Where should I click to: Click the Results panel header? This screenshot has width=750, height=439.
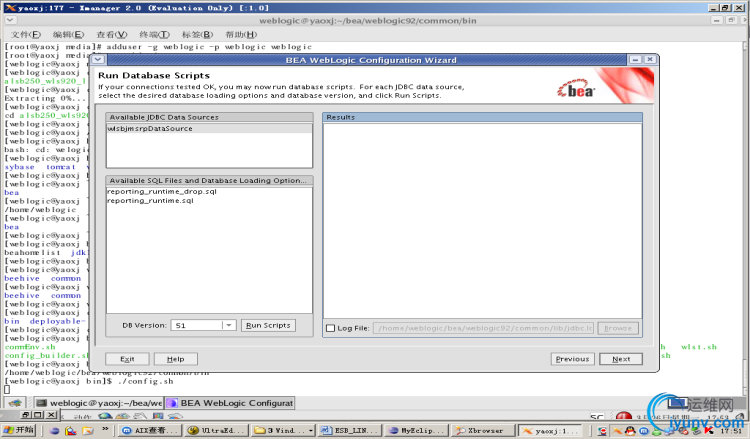(x=482, y=117)
